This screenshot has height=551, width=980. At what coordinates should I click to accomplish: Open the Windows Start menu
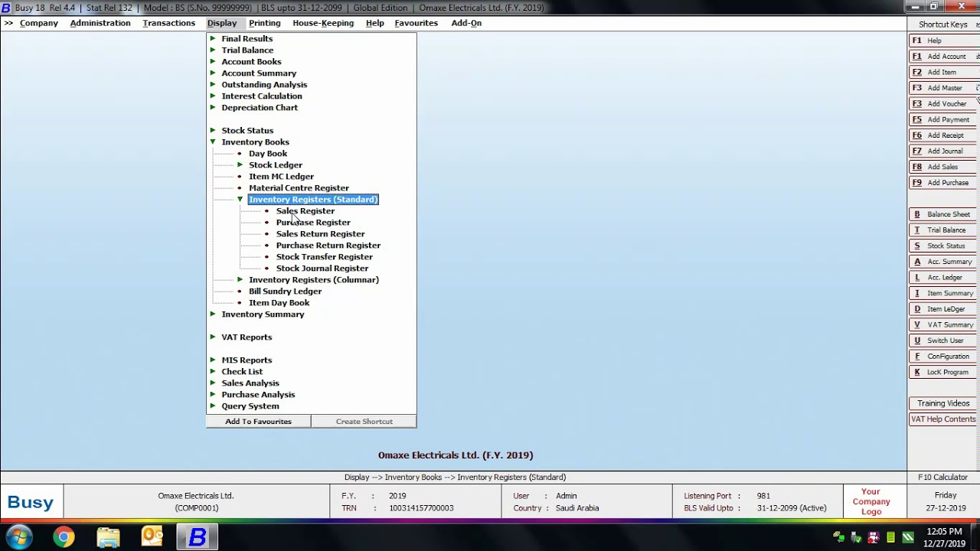click(19, 536)
